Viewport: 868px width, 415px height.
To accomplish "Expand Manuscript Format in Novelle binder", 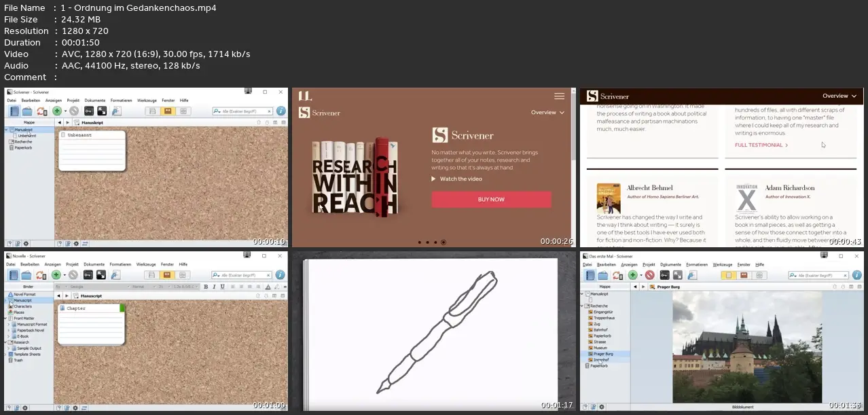I will (10, 324).
